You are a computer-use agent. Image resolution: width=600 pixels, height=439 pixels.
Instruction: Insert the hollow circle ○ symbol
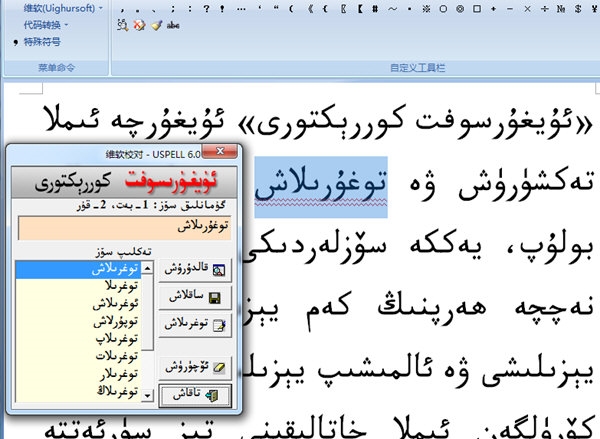click(443, 9)
